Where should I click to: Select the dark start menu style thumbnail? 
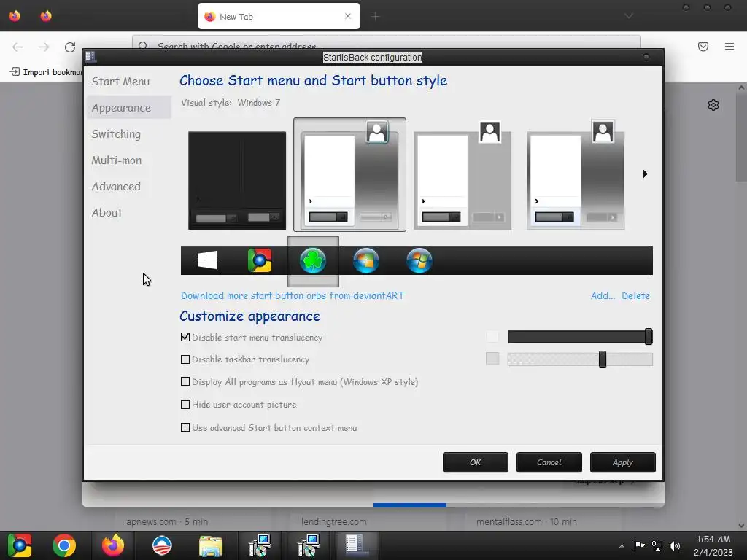(x=237, y=181)
